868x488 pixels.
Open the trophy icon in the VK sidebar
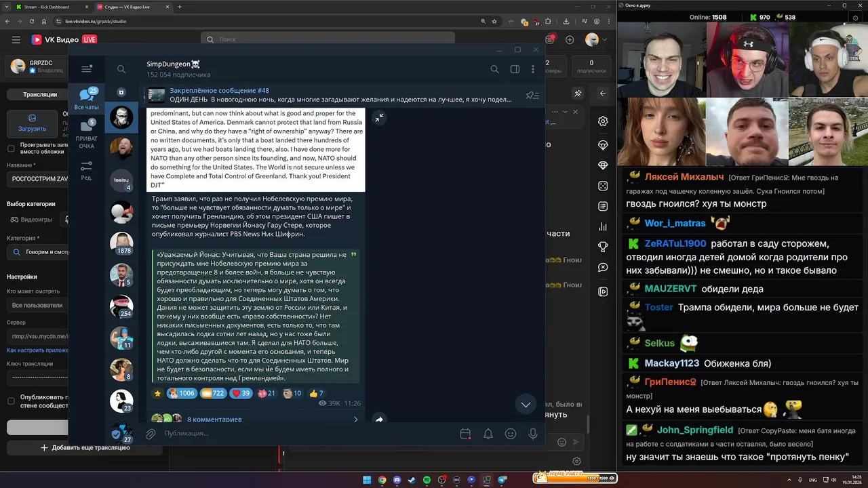point(603,247)
